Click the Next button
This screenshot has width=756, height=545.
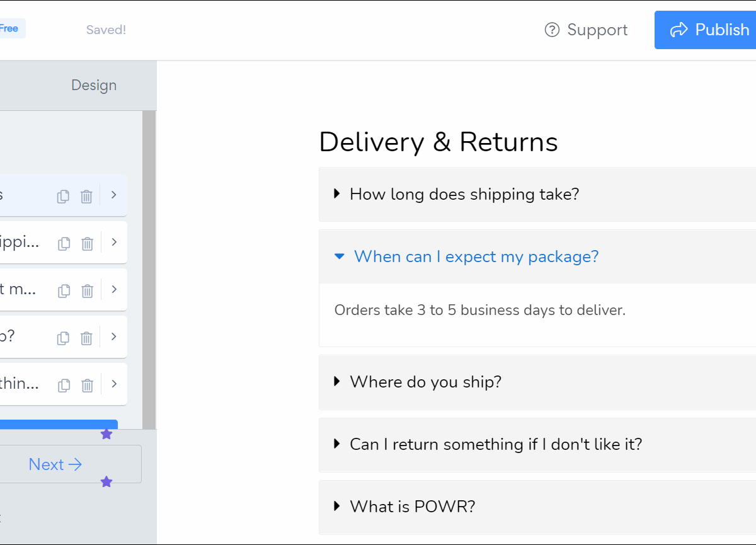(x=55, y=464)
